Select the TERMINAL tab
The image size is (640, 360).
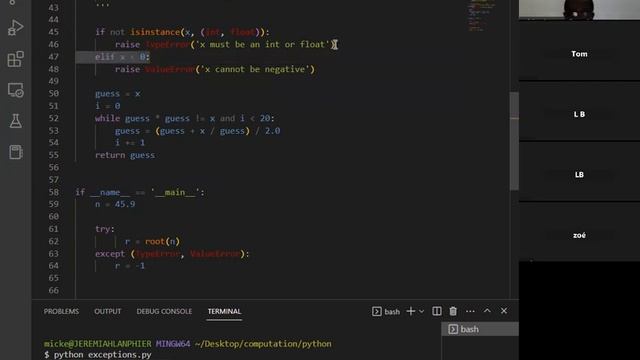224,311
